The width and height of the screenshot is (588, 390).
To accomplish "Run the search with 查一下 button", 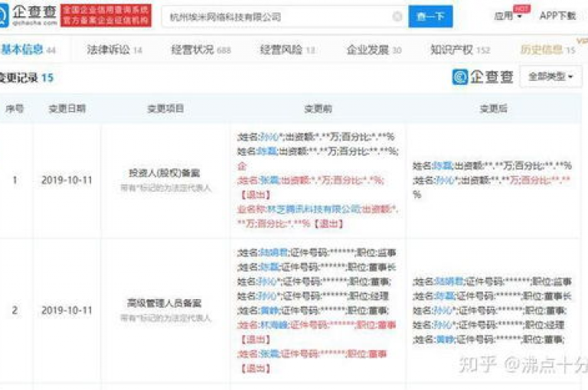I will (430, 17).
